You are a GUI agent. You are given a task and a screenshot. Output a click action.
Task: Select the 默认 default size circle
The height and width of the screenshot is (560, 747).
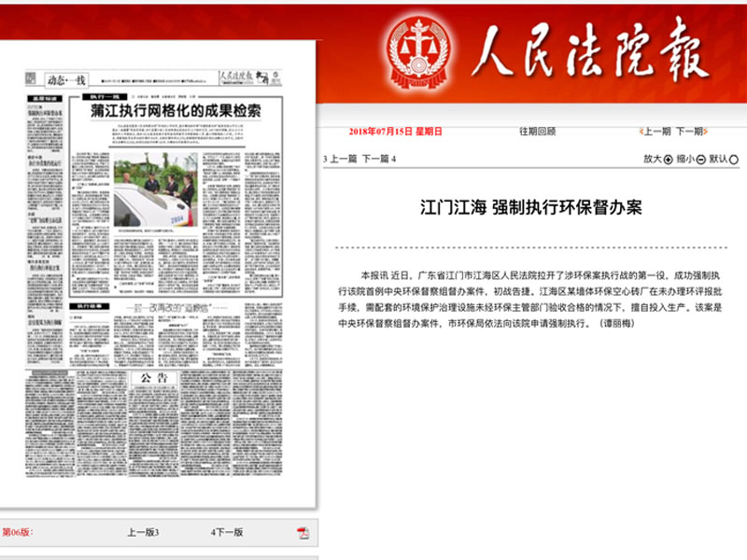click(x=734, y=160)
